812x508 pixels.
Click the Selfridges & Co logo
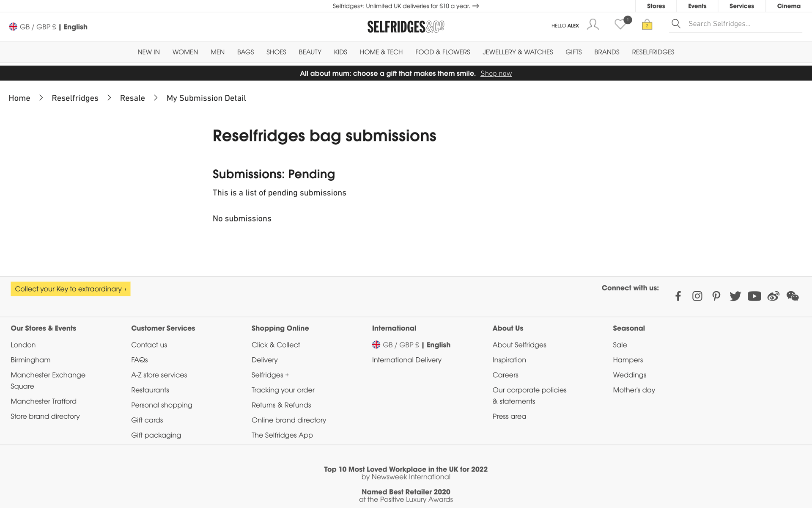click(x=406, y=27)
